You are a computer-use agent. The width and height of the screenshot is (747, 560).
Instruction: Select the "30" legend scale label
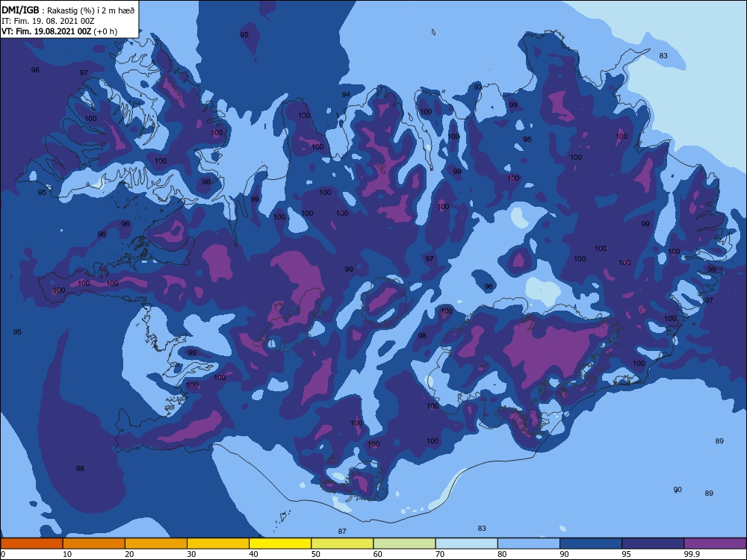click(x=191, y=554)
